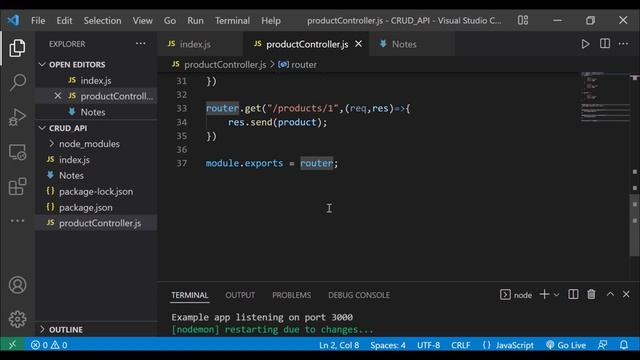Show additional views ellipsis in activity bar

coord(17,221)
